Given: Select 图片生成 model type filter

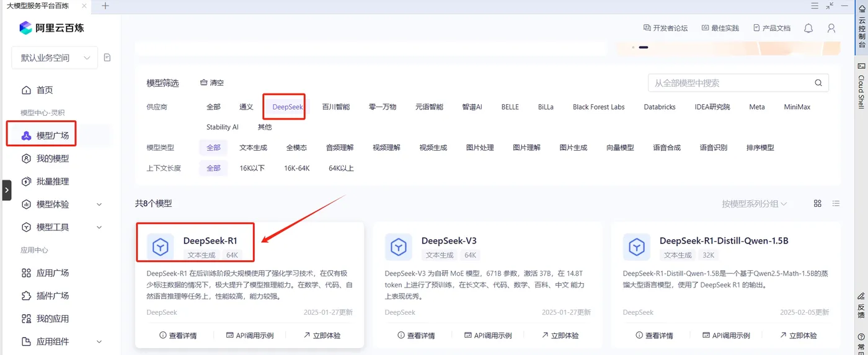Looking at the screenshot, I should coord(573,147).
